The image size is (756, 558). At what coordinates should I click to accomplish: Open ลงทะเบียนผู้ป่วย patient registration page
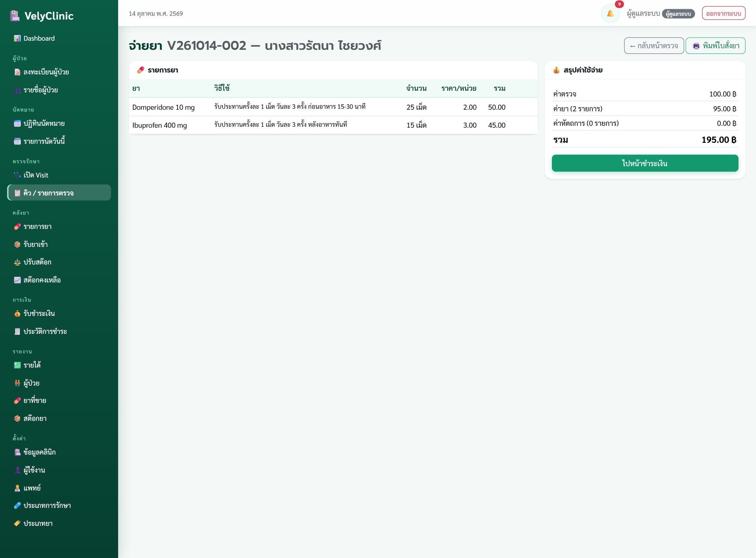pos(59,72)
